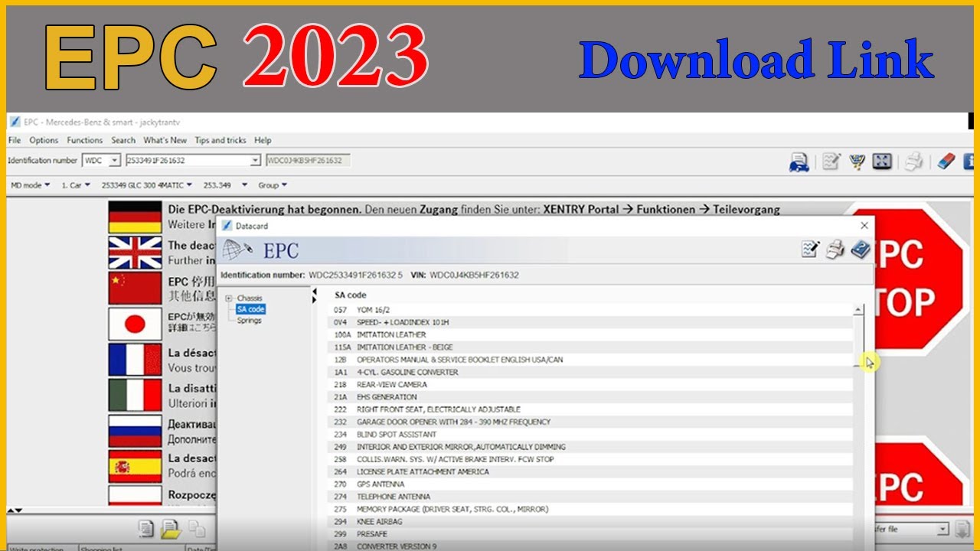
Task: Click the notes icon in Datacard window
Action: click(x=810, y=249)
